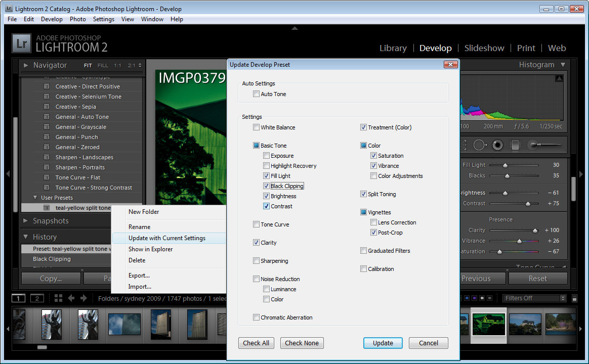Screen dimensions: 589x364
Task: Click the General - Auto Tone preset icon
Action: pos(47,117)
